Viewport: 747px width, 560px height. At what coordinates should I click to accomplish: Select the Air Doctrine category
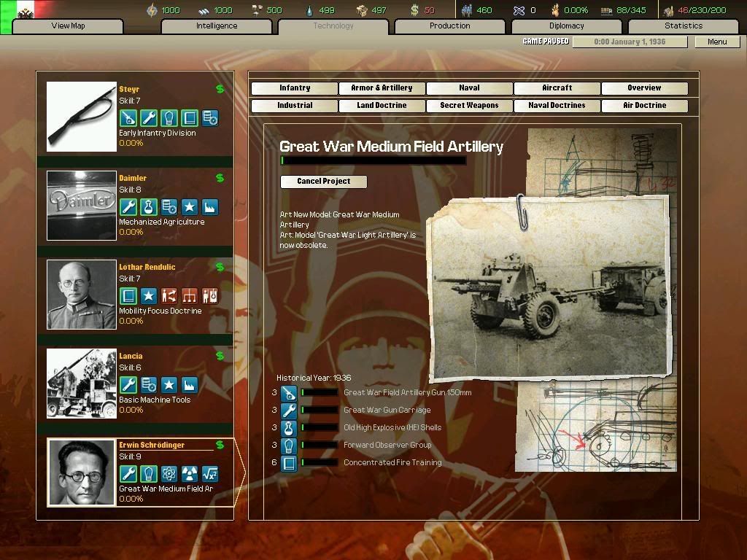point(645,106)
